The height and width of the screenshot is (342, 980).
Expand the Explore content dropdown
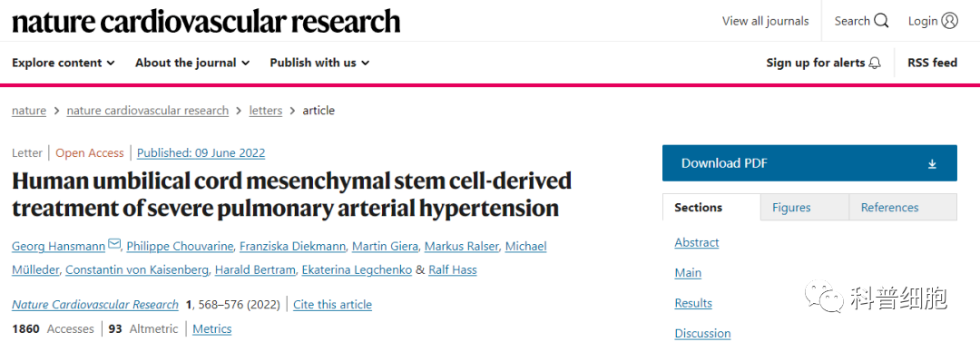tap(64, 63)
